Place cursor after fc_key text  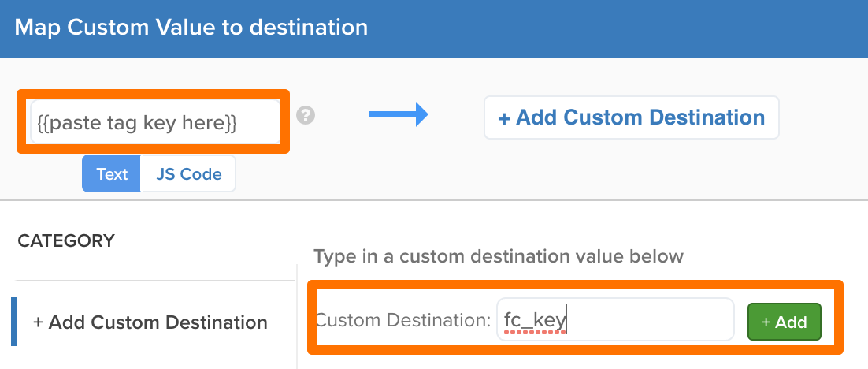click(567, 321)
